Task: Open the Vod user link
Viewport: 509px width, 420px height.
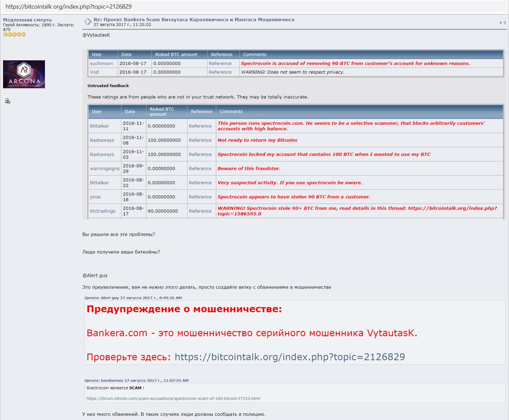Action: pos(94,72)
